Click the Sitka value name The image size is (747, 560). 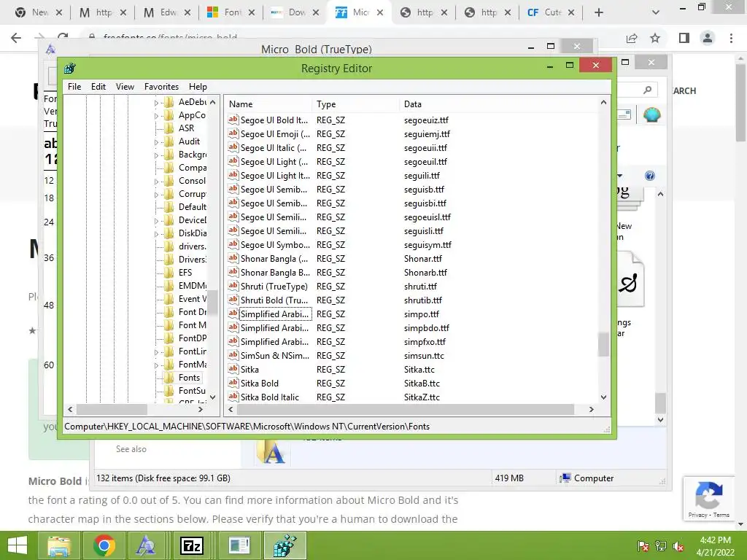tap(249, 369)
